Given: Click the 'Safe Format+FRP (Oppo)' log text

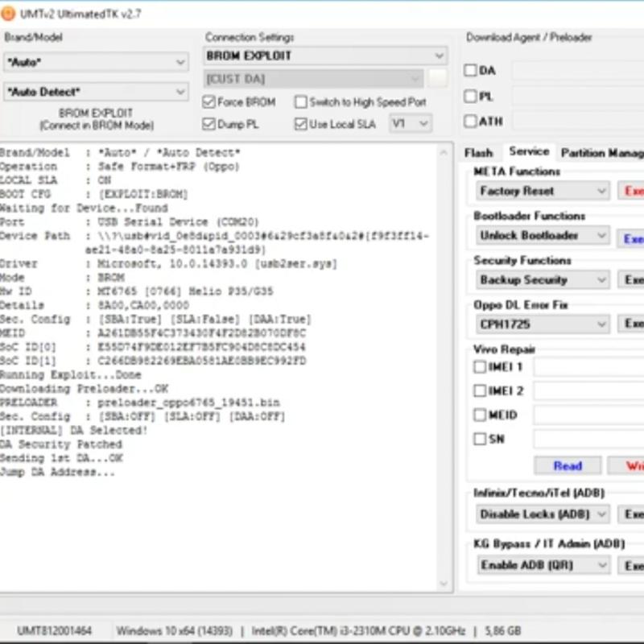Looking at the screenshot, I should coord(168,167).
